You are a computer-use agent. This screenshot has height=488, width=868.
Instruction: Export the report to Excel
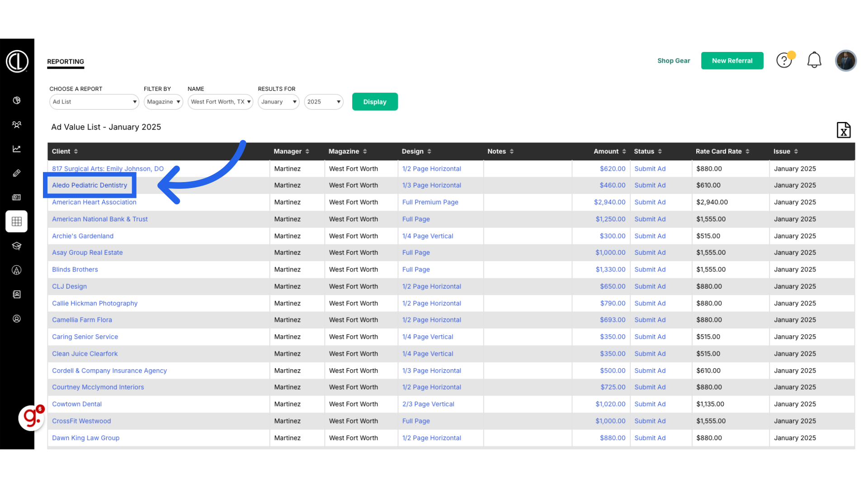(x=844, y=130)
